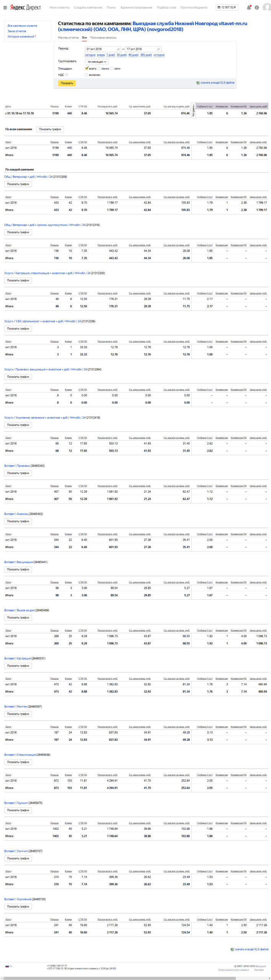This screenshot has width=271, height=980.
Task: Open calendar picker for the start date
Action: [118, 49]
